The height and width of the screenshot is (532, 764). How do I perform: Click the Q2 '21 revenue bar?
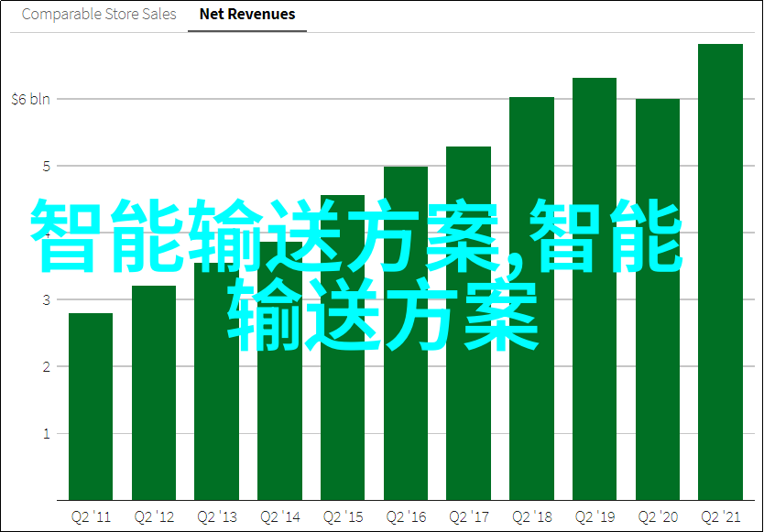[720, 272]
